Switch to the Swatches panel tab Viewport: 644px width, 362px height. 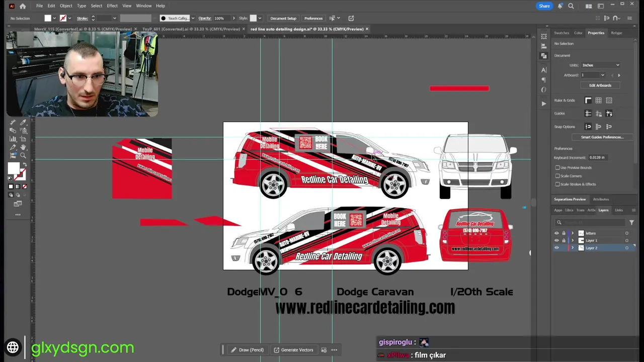[561, 33]
